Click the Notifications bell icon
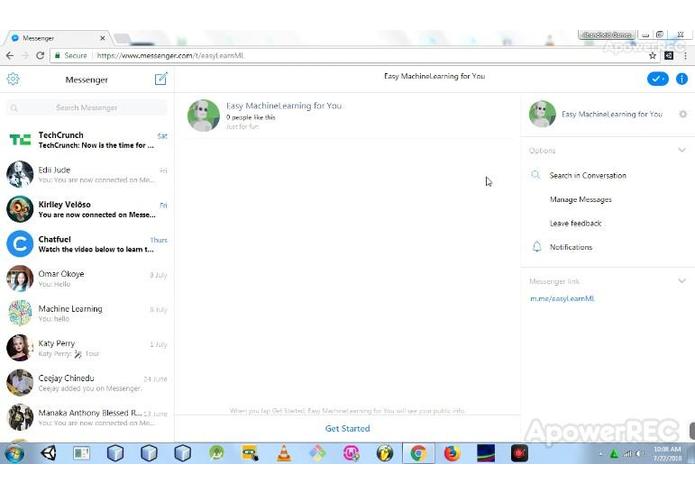 coord(536,247)
